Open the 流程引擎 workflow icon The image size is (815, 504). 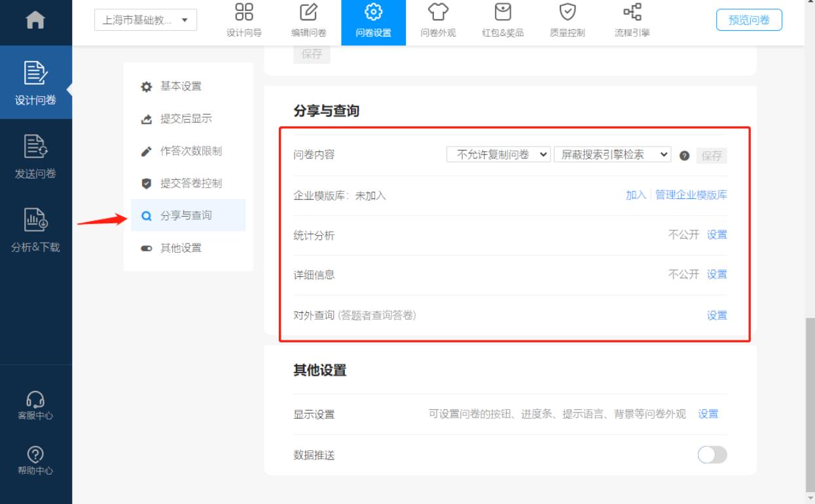[x=631, y=13]
